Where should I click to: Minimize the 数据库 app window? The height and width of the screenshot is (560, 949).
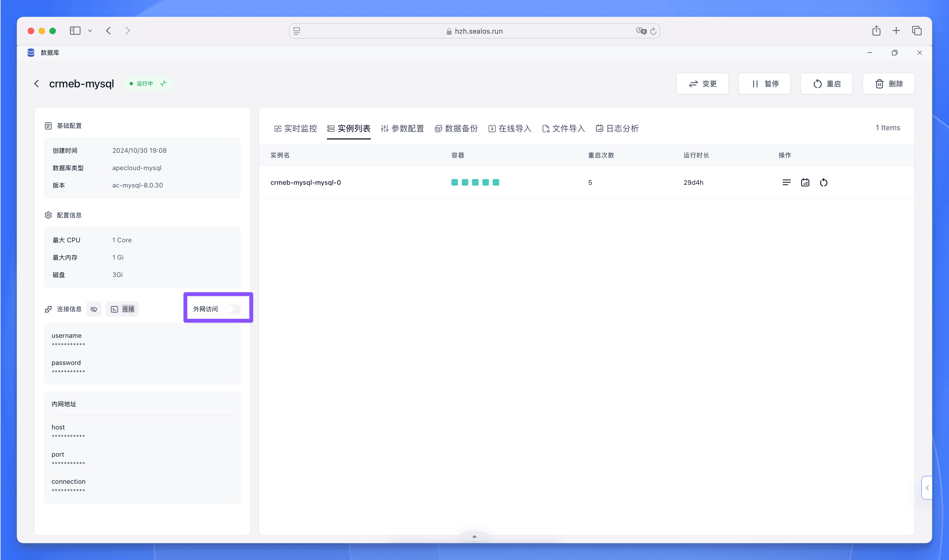tap(870, 53)
